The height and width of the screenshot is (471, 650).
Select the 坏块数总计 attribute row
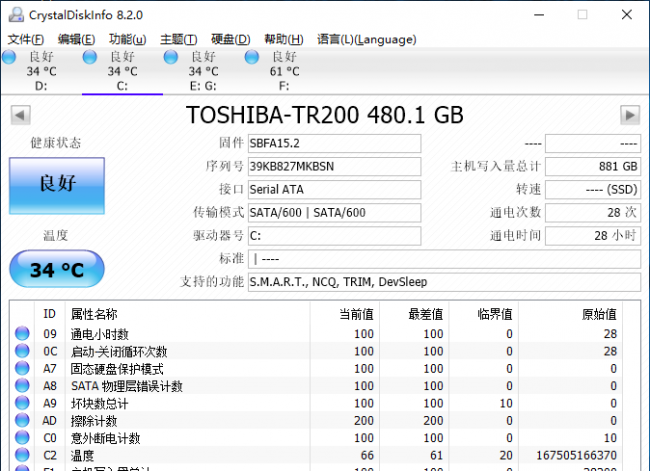coord(316,403)
